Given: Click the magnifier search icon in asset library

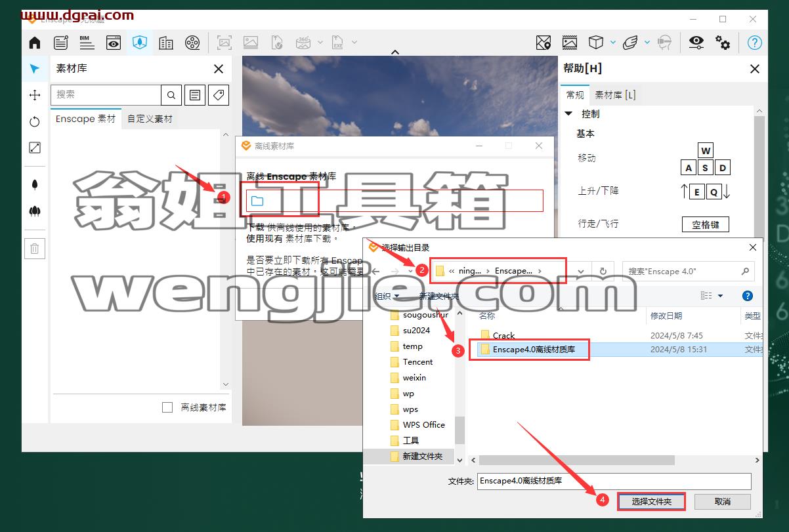Looking at the screenshot, I should point(171,95).
